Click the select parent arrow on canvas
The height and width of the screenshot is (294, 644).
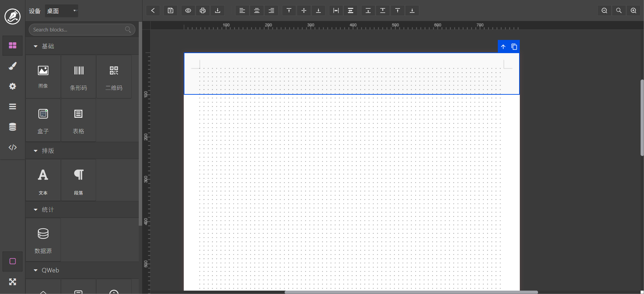503,47
